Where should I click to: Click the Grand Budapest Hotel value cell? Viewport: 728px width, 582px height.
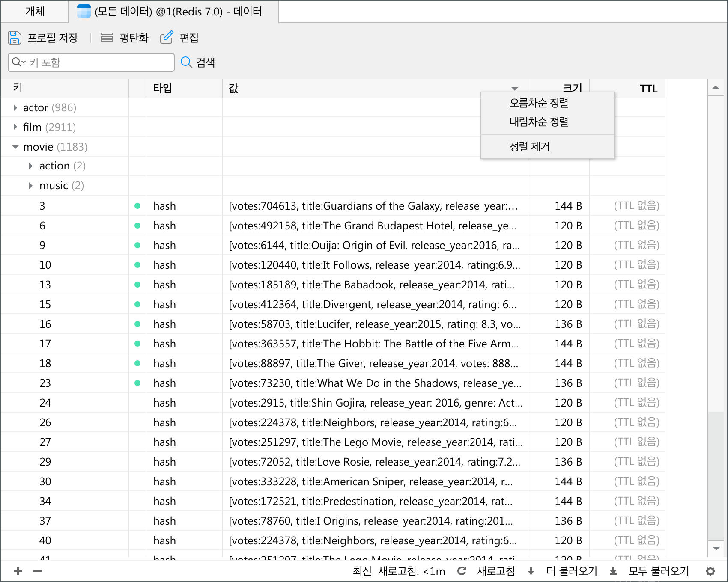(x=375, y=226)
